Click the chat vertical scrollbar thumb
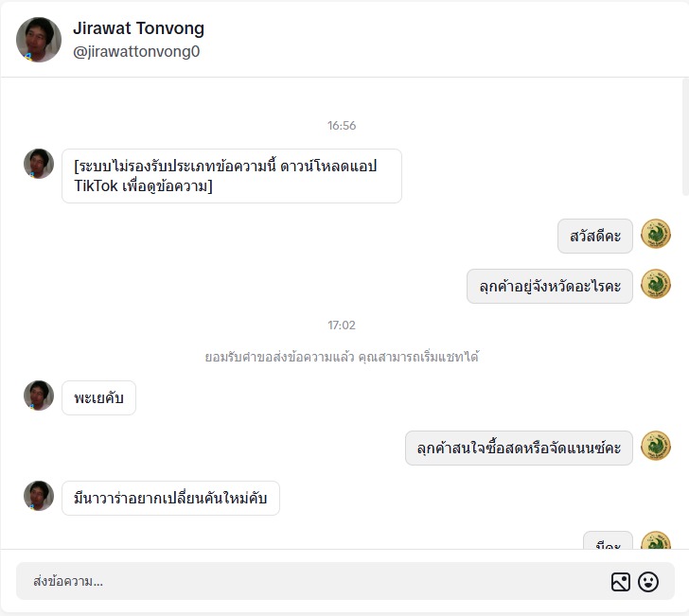Viewport: 689px width, 616px height. (x=685, y=137)
